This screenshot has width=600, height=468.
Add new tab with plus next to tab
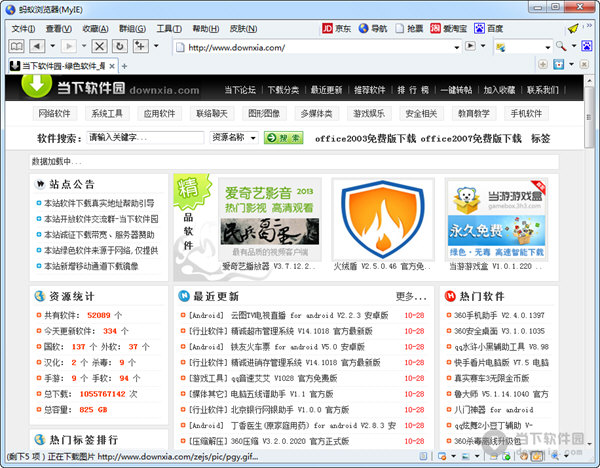coord(124,66)
